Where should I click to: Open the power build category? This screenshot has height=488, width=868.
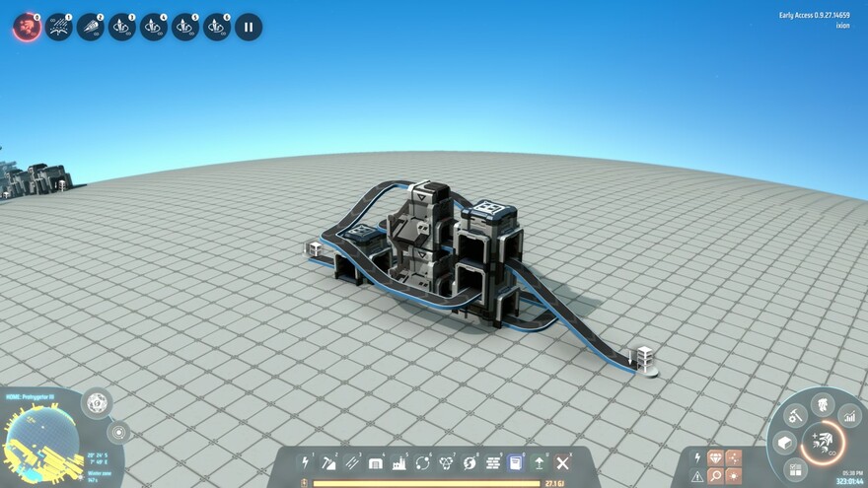305,462
